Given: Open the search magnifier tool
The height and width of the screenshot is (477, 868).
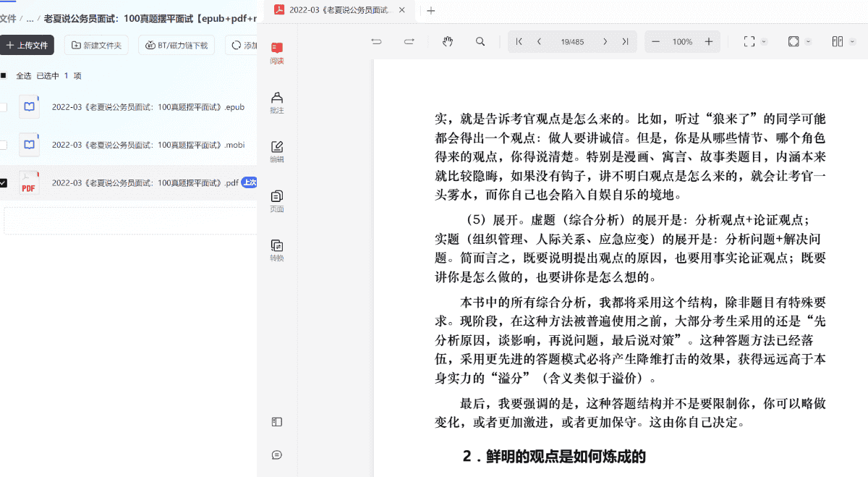Looking at the screenshot, I should coord(480,42).
